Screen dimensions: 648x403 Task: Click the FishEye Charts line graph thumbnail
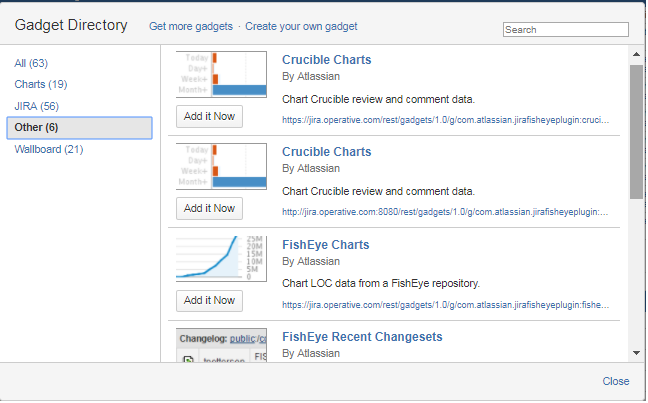[x=222, y=259]
